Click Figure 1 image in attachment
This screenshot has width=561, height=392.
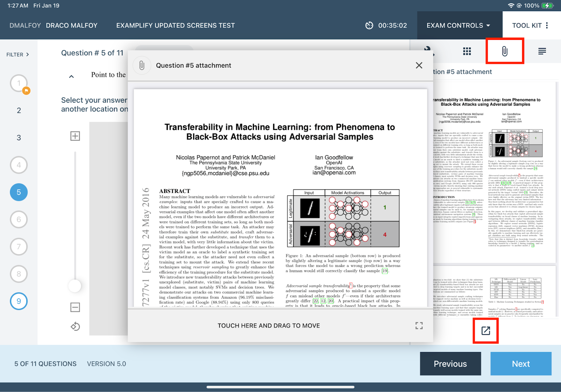pyautogui.click(x=343, y=218)
